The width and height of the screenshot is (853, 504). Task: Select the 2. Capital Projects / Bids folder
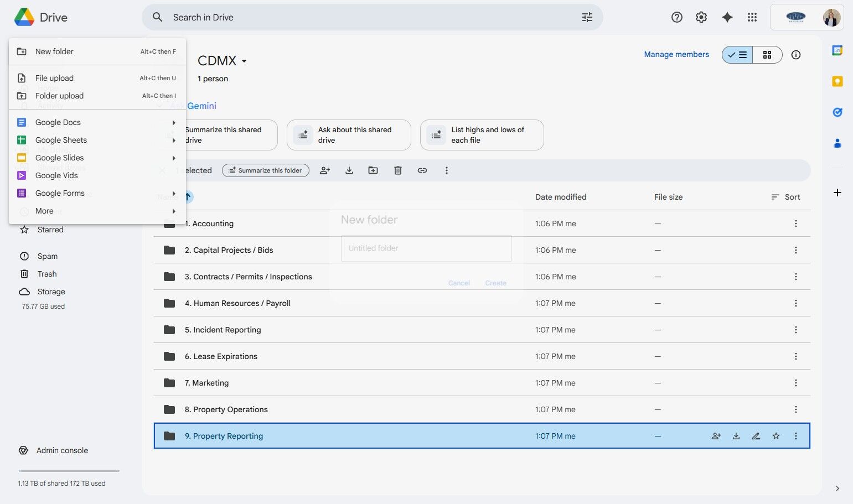(482, 250)
